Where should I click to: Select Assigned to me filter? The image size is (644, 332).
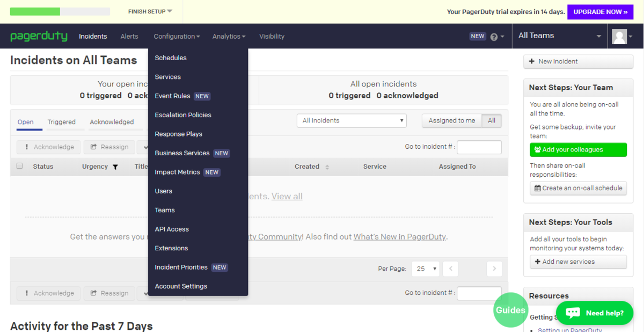[x=452, y=121]
